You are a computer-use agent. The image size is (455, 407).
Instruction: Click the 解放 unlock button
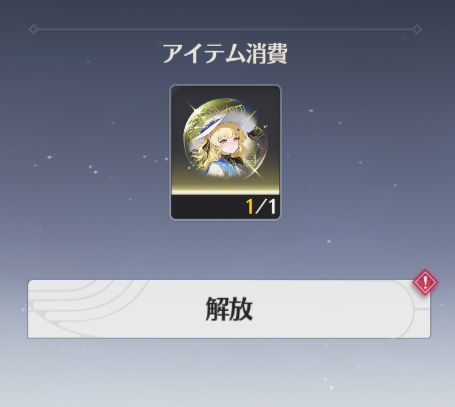[x=229, y=309]
